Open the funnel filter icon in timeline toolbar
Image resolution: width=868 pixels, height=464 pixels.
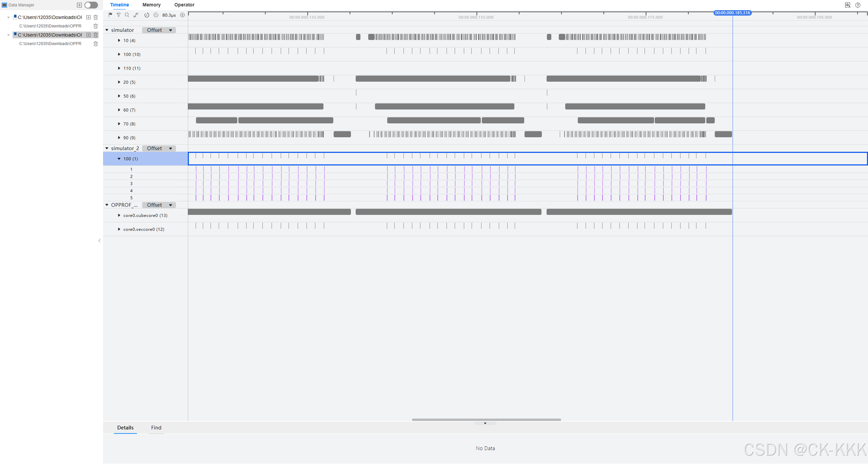(x=119, y=15)
